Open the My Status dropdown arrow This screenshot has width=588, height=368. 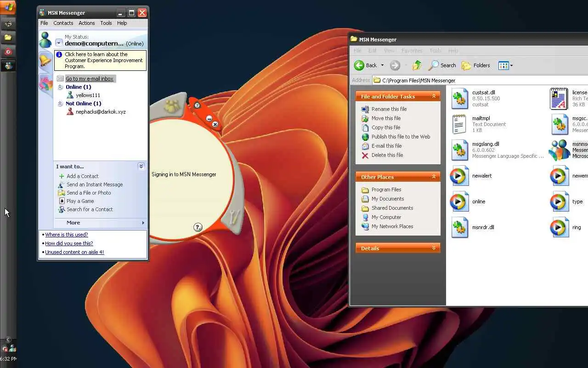click(59, 43)
